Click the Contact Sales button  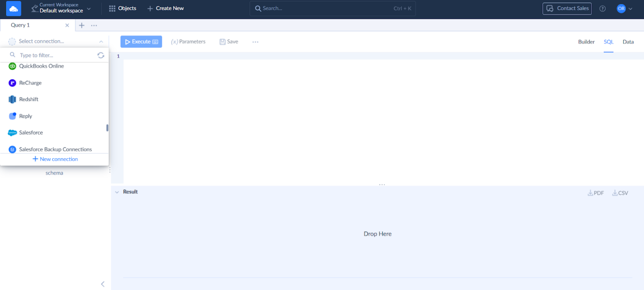[x=567, y=8]
